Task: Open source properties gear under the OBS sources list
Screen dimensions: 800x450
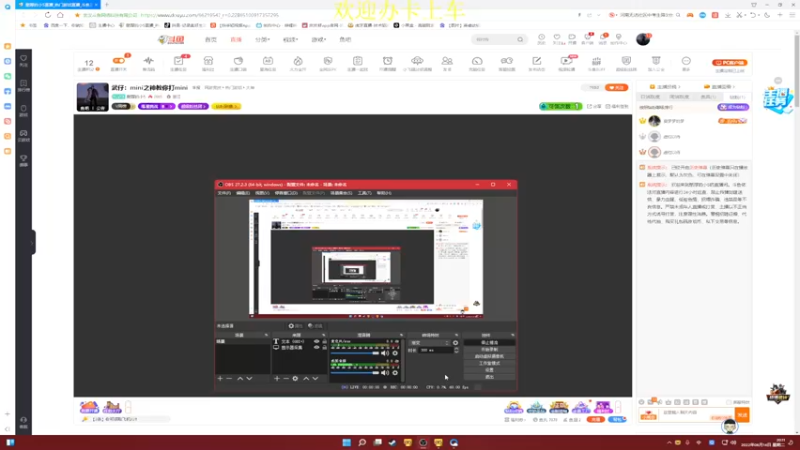Action: coord(295,379)
